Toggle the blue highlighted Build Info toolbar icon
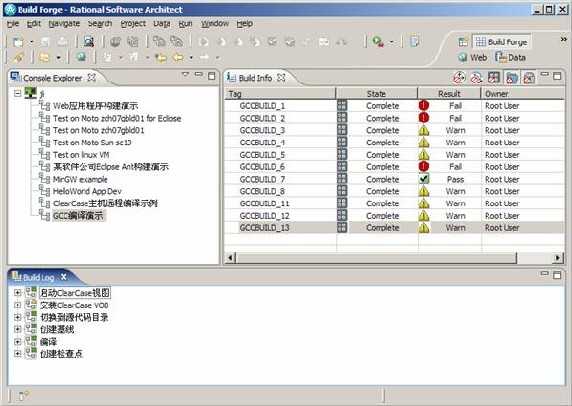 click(x=511, y=77)
